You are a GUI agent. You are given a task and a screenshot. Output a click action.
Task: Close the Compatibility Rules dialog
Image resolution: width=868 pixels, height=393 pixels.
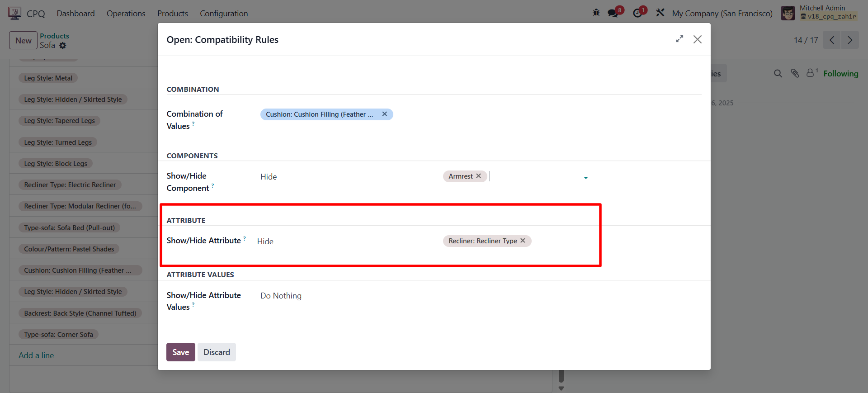[x=698, y=39]
